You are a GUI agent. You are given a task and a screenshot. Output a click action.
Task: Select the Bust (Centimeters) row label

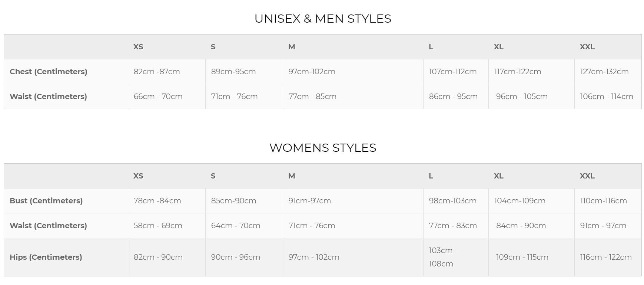(46, 201)
